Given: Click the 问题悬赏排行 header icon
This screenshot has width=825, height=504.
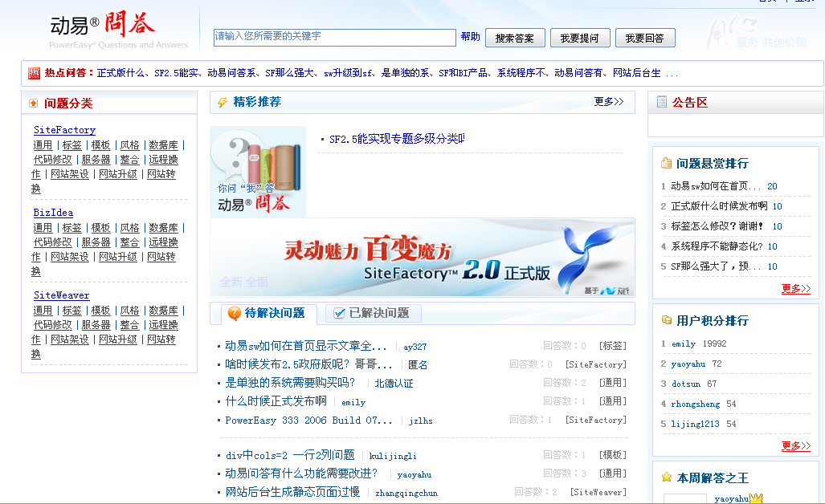Looking at the screenshot, I should click(666, 163).
